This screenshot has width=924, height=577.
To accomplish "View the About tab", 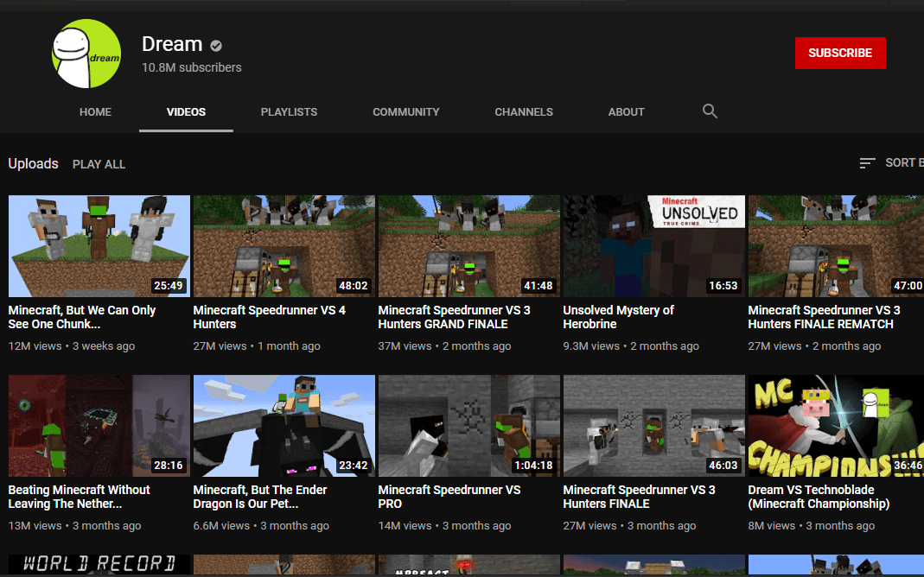I will click(x=627, y=112).
